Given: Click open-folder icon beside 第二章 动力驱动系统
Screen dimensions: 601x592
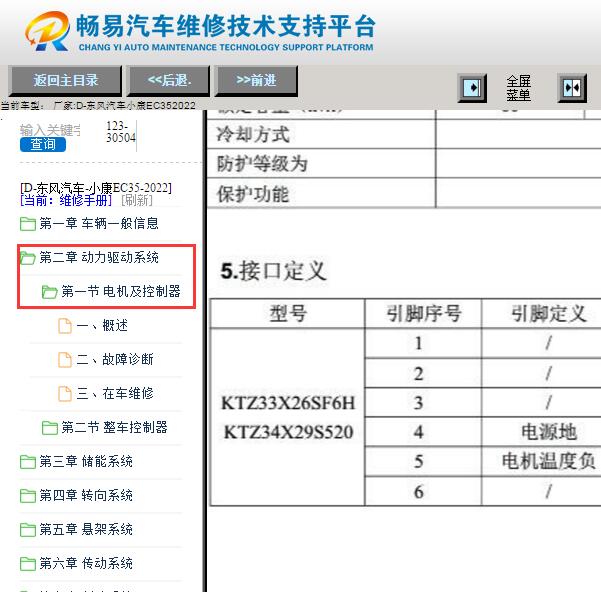Looking at the screenshot, I should [x=28, y=258].
